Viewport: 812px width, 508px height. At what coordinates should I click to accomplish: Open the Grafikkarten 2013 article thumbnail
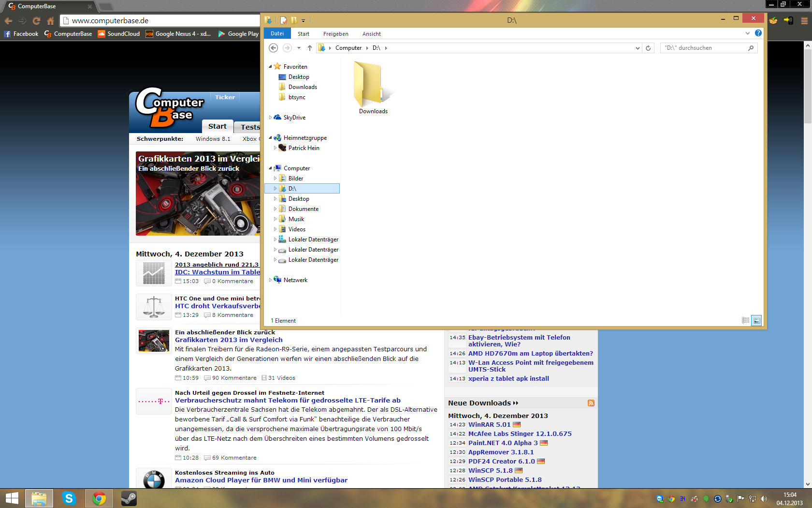(x=154, y=341)
